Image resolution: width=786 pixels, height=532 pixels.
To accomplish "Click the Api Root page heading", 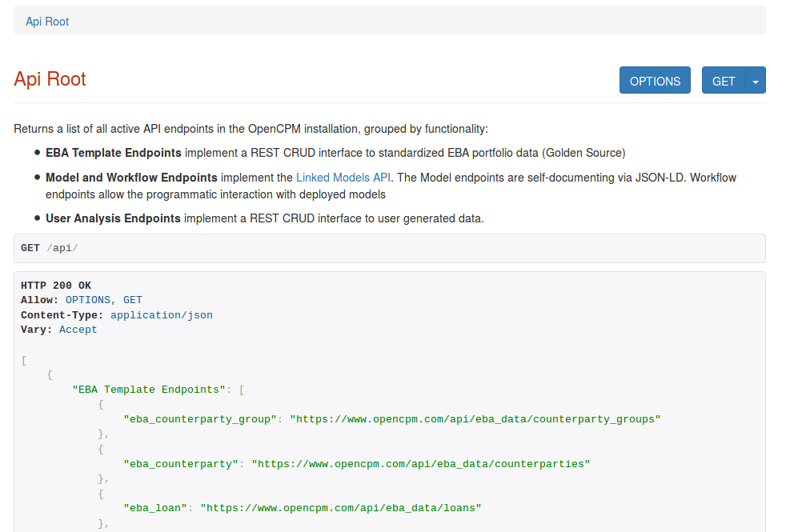I will click(x=50, y=79).
